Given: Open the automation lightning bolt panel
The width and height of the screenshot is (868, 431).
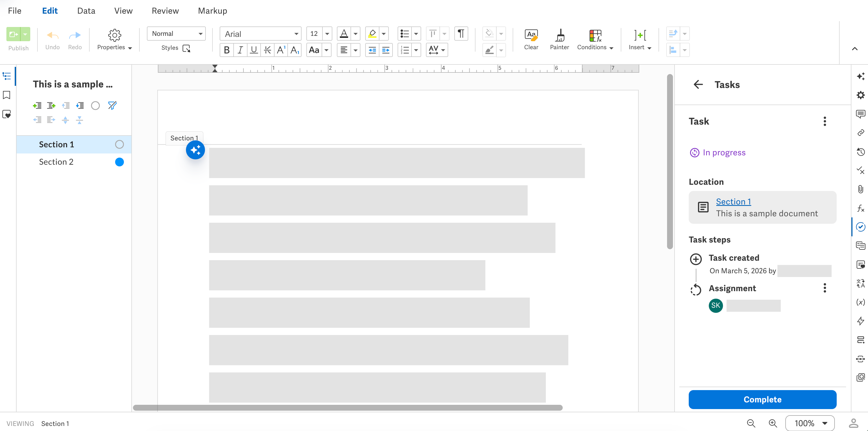Looking at the screenshot, I should [x=861, y=321].
